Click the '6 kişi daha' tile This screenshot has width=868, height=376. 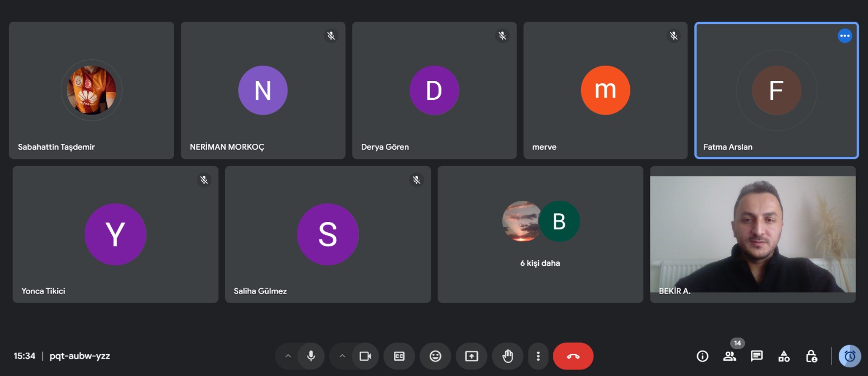(540, 234)
